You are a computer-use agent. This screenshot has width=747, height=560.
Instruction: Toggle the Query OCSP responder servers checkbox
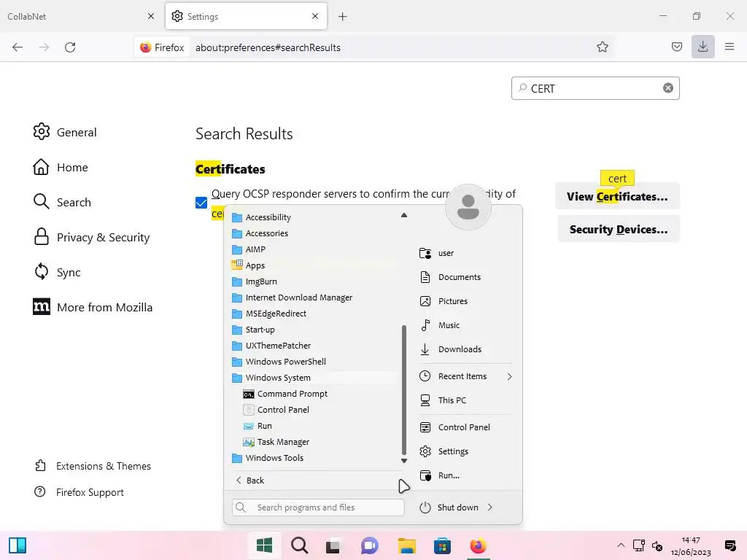(201, 203)
